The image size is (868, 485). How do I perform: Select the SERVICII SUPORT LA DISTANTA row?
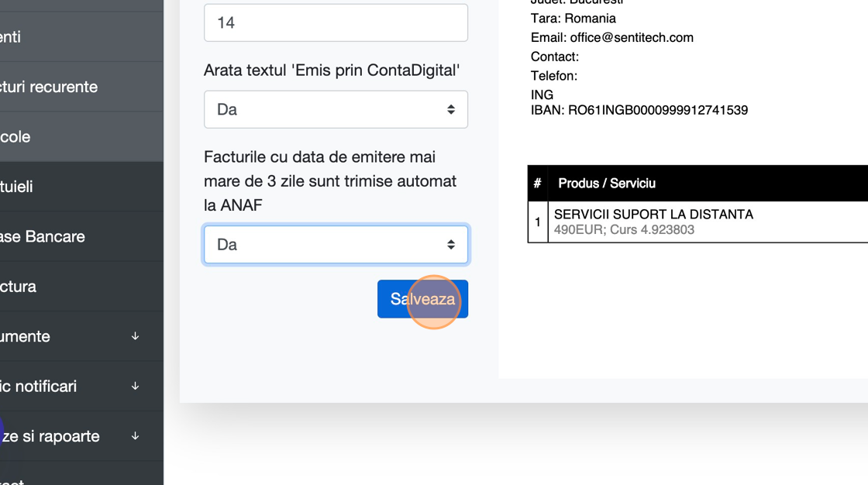653,215
